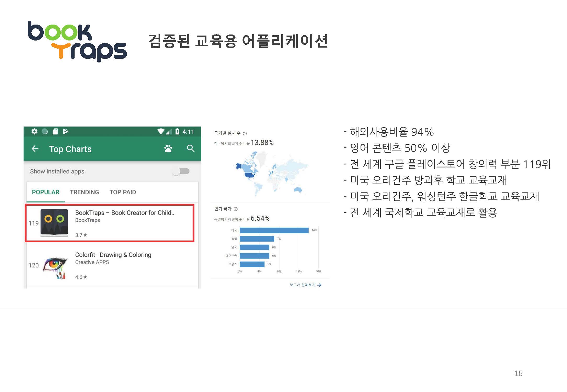Viewport: 567px width, 392px height.
Task: Click the page number 16
Action: tap(518, 373)
